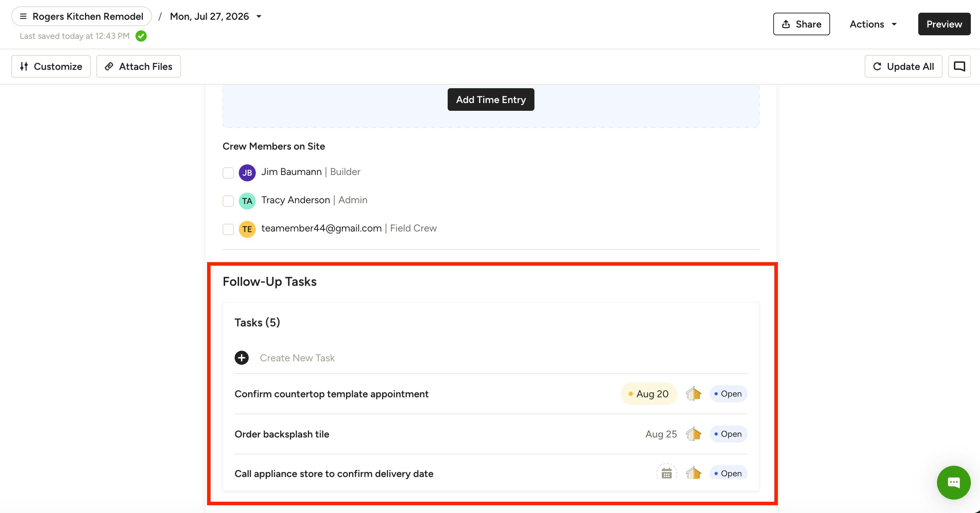
Task: Click Update All
Action: [903, 66]
